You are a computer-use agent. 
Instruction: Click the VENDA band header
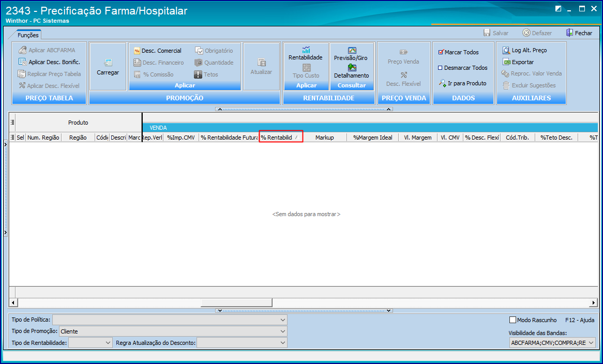pos(370,128)
